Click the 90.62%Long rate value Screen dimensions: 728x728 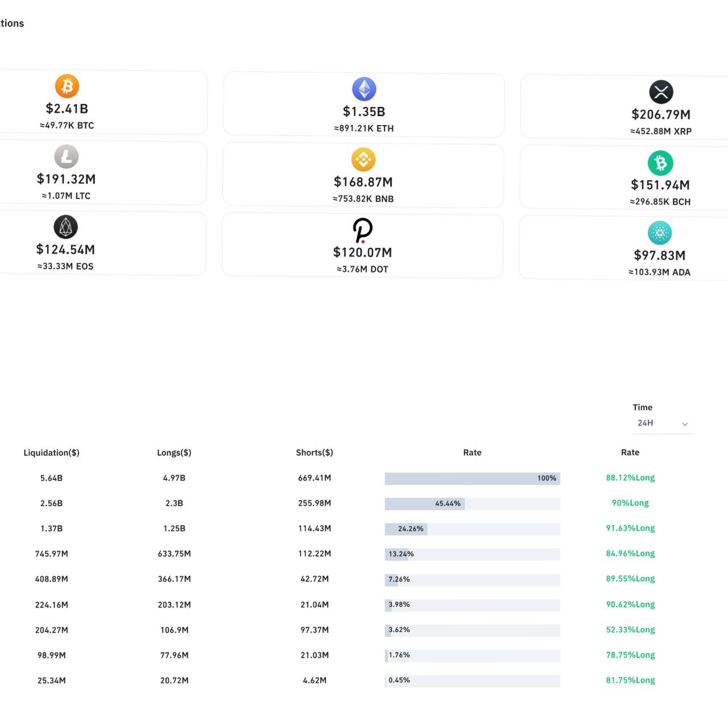pos(630,605)
